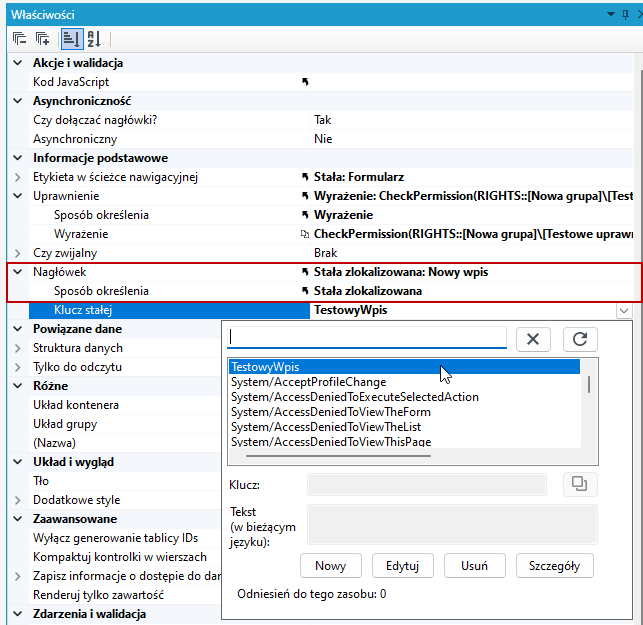
Task: Collapse the Zaawansowane section
Action: pos(18,519)
